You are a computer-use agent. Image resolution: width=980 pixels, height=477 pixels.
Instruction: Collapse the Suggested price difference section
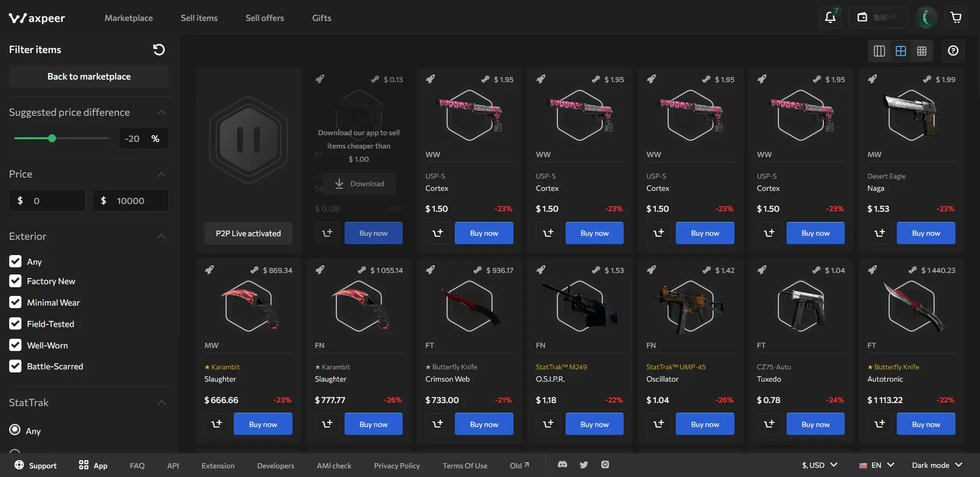(x=162, y=112)
